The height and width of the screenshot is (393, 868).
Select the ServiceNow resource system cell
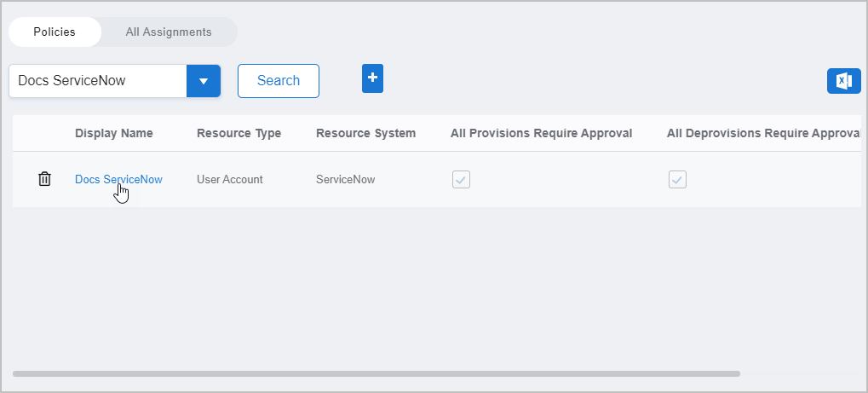[x=345, y=180]
